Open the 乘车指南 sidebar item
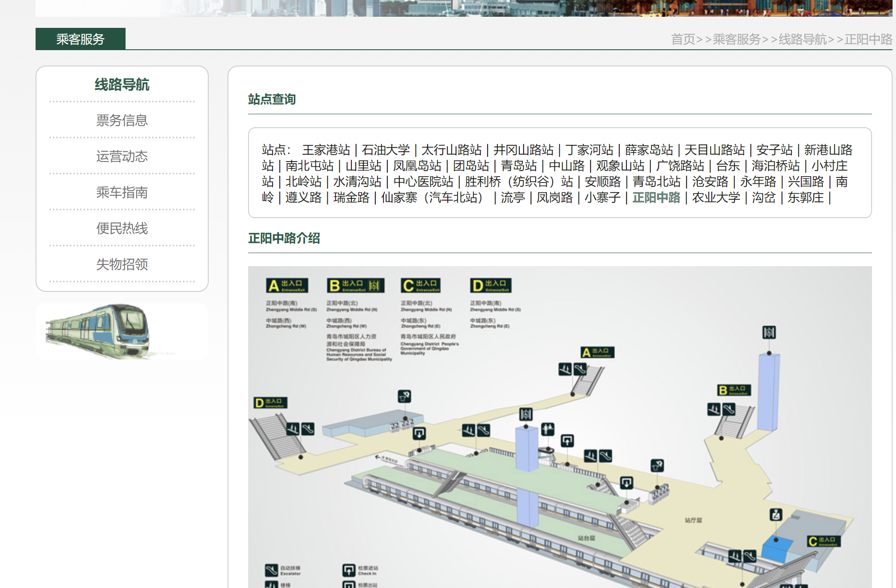 [122, 192]
